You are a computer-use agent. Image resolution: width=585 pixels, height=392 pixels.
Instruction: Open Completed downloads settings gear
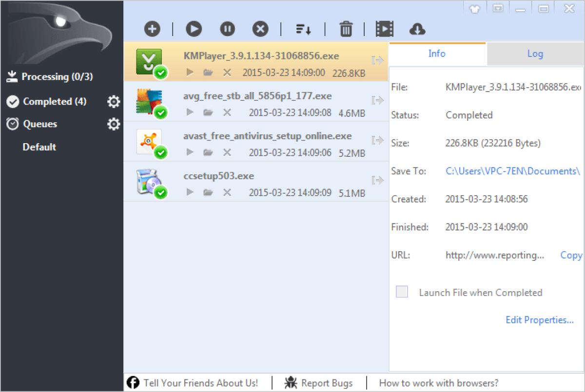[x=114, y=101]
